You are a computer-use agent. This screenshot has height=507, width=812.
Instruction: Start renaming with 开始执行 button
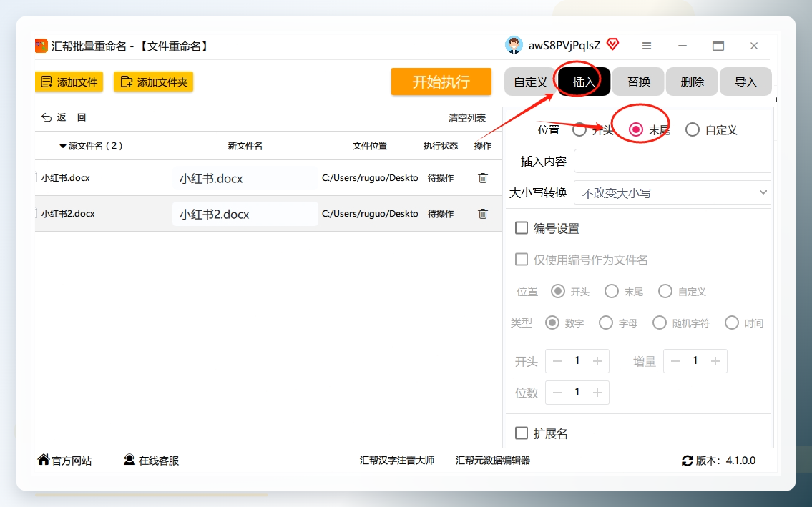[441, 82]
